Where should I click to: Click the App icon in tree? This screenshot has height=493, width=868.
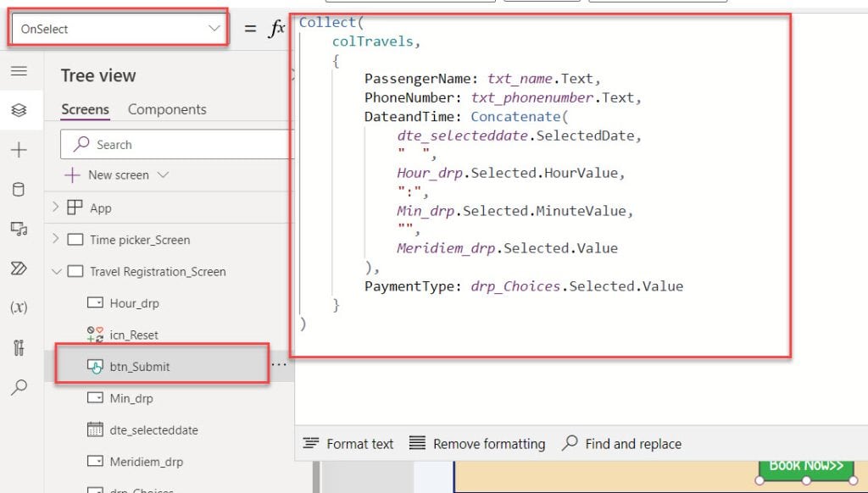[75, 208]
